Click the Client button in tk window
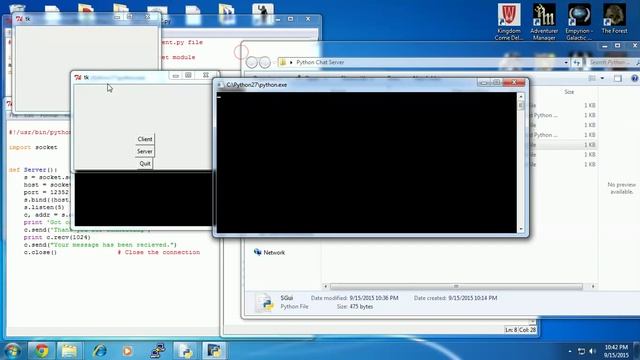This screenshot has width=640, height=360. pyautogui.click(x=144, y=139)
